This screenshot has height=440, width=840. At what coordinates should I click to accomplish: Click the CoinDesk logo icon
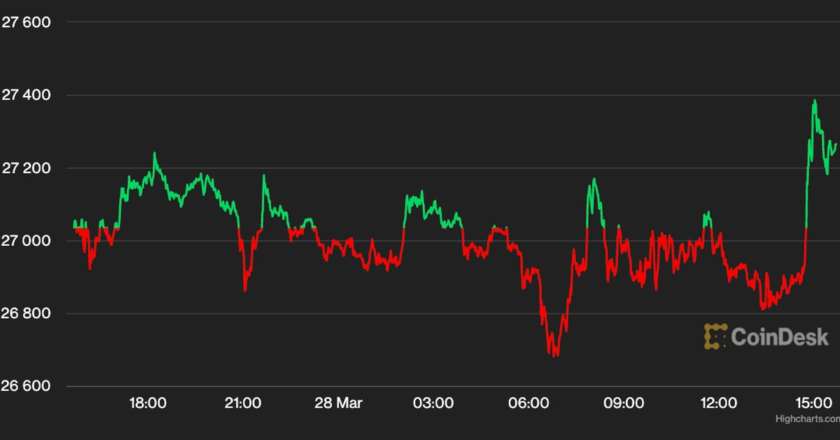[715, 336]
